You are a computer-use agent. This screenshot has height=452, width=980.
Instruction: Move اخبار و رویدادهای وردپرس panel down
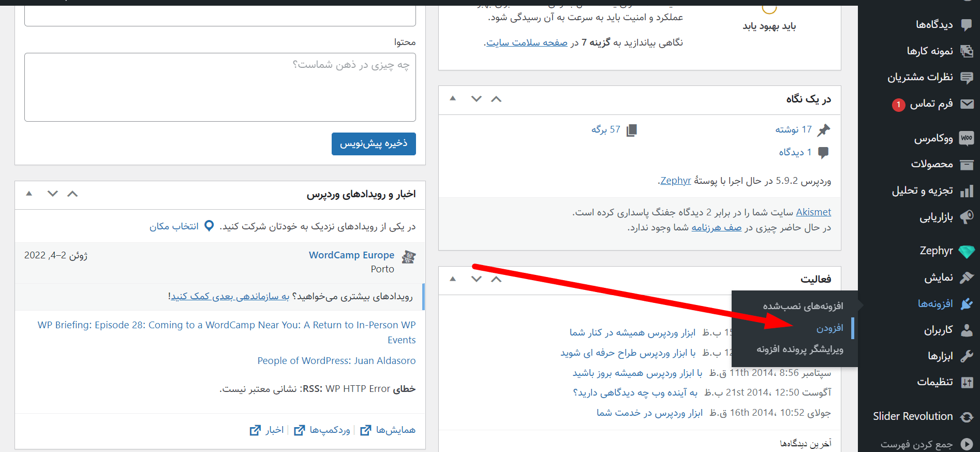[x=53, y=194]
